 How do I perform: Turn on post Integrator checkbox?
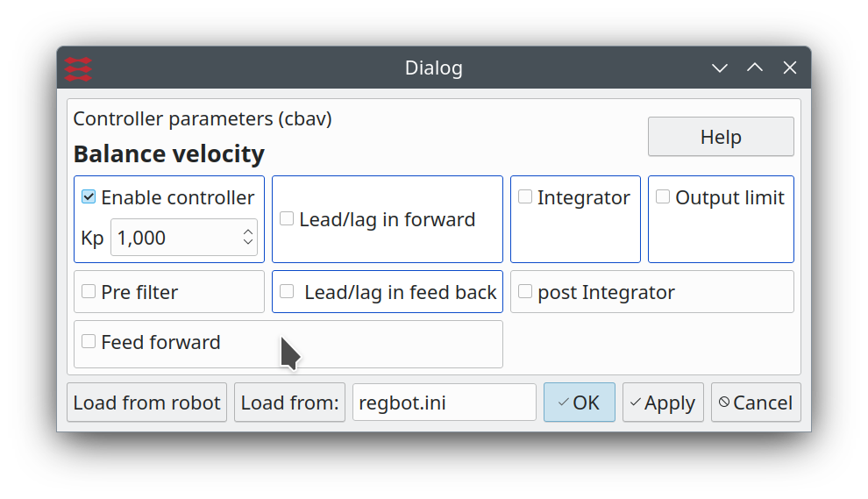pyautogui.click(x=525, y=292)
